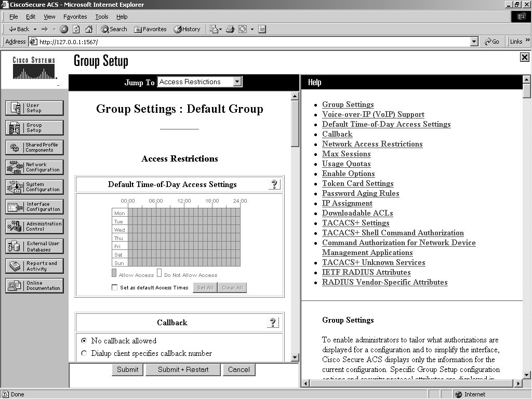Open the Tools menu
532x399 pixels.
[101, 17]
